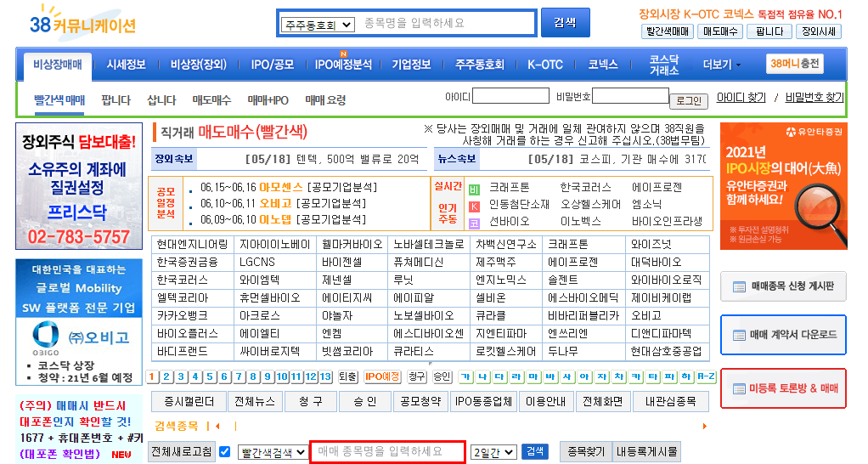Image resolution: width=868 pixels, height=464 pixels.
Task: Open the 2일간 period dropdown
Action: pyautogui.click(x=493, y=452)
